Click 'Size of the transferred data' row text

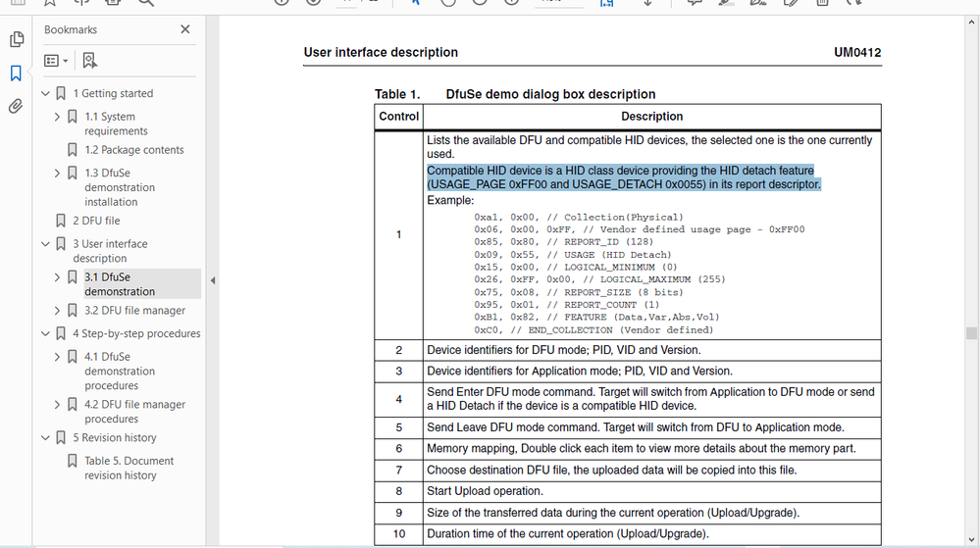tap(613, 513)
